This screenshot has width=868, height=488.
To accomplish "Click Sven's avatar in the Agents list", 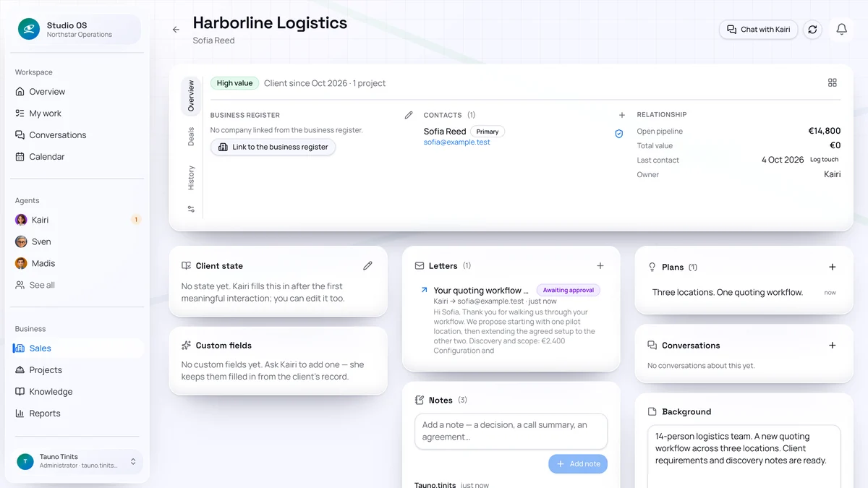I will coord(21,241).
